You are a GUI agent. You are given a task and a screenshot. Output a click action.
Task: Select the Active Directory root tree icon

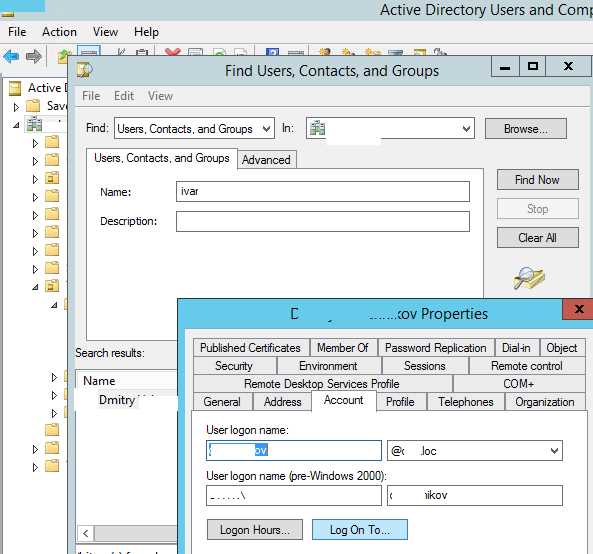point(15,88)
